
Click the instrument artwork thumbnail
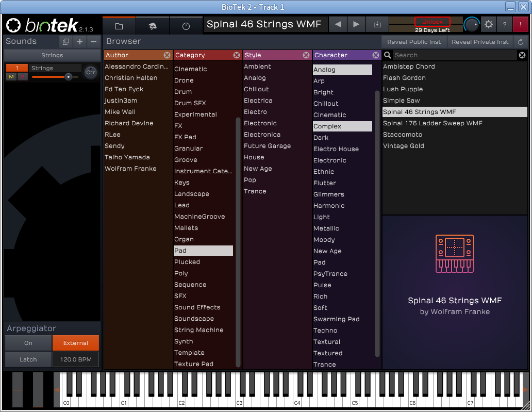click(455, 254)
